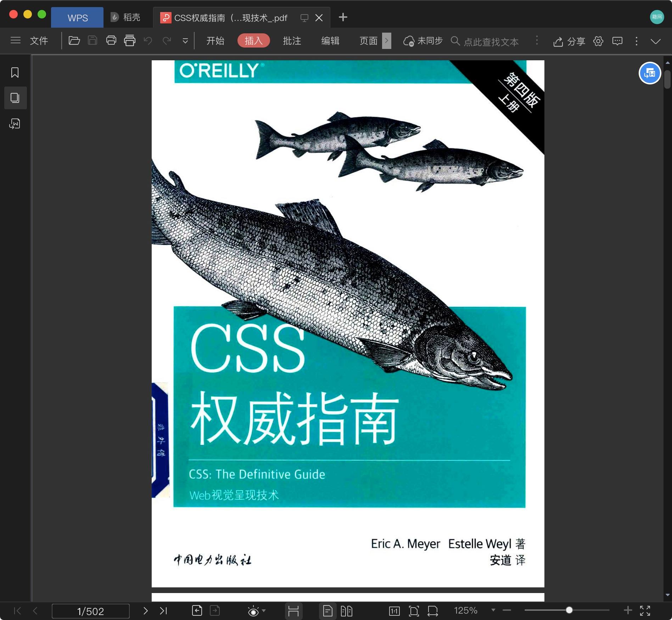Open the vertical three-dot more options menu
The image size is (672, 620).
(637, 41)
